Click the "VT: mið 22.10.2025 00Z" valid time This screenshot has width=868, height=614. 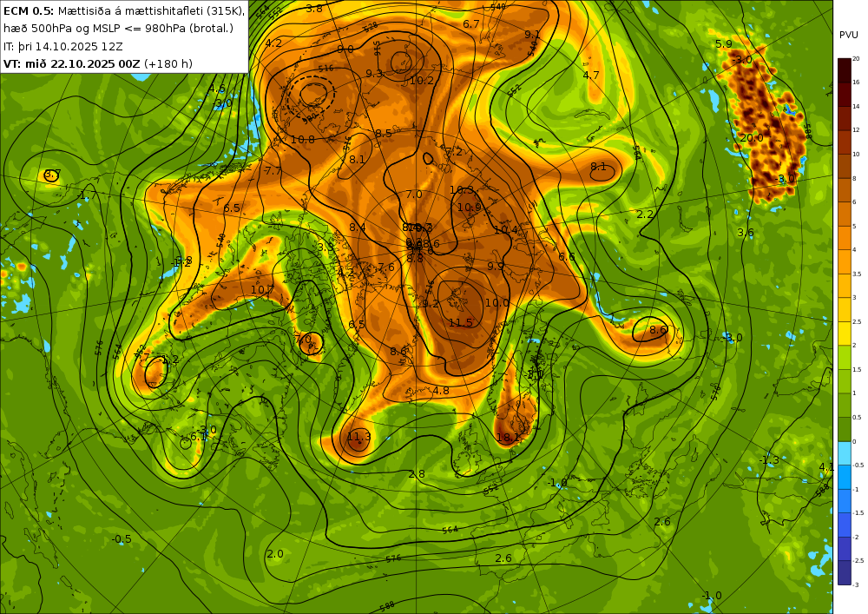pyautogui.click(x=72, y=63)
